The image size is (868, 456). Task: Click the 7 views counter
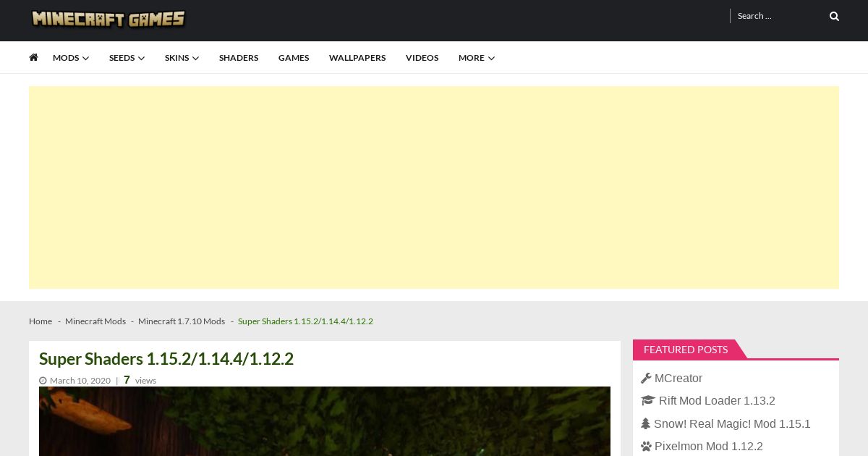[140, 380]
